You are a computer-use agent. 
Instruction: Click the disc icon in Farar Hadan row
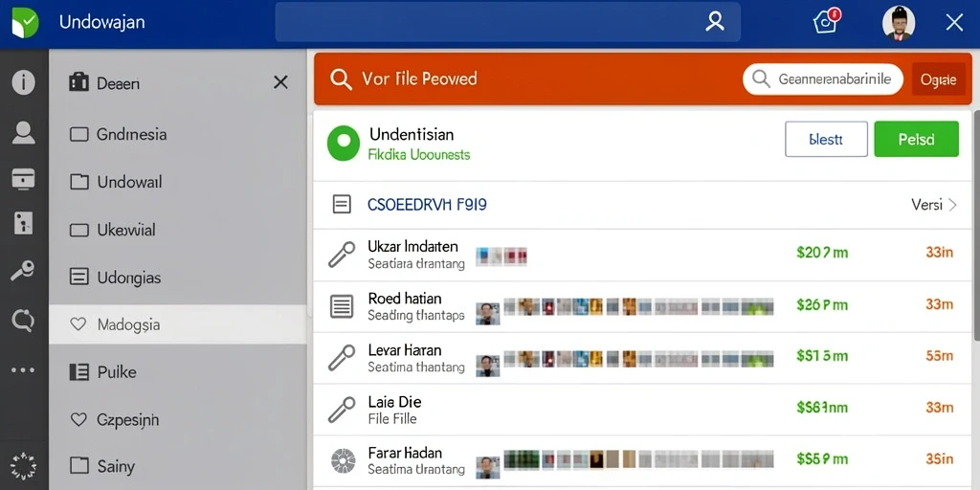click(342, 462)
